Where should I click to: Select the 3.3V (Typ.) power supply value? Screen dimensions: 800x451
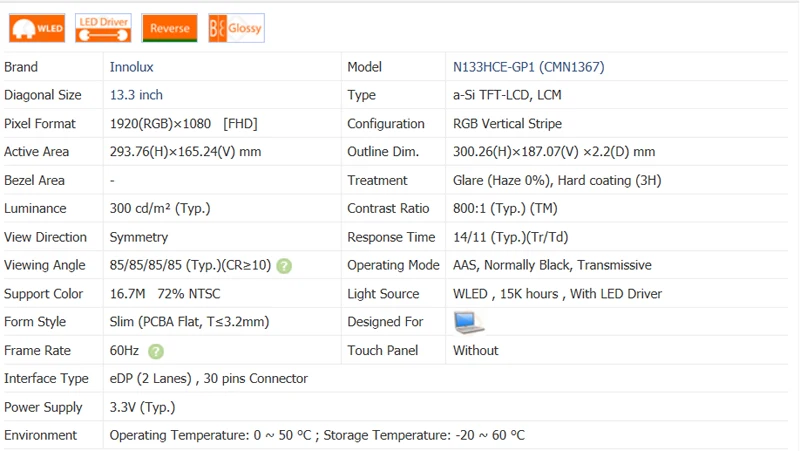click(142, 407)
